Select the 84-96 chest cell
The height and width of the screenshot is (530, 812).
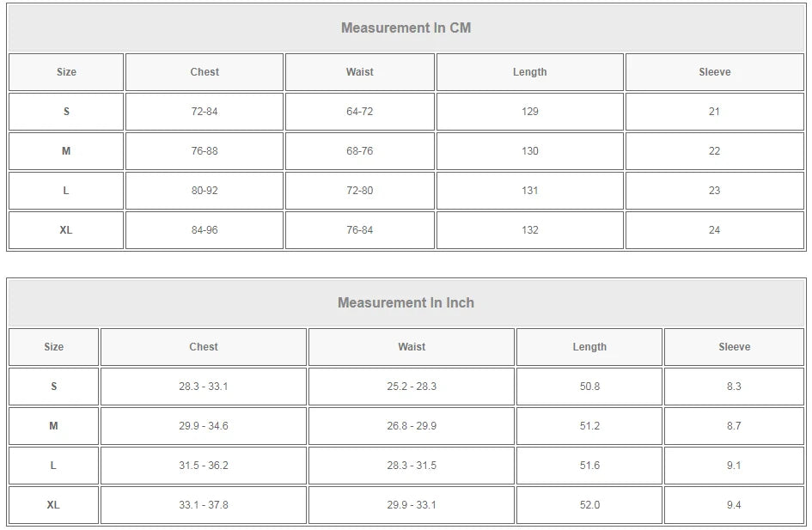(x=205, y=230)
